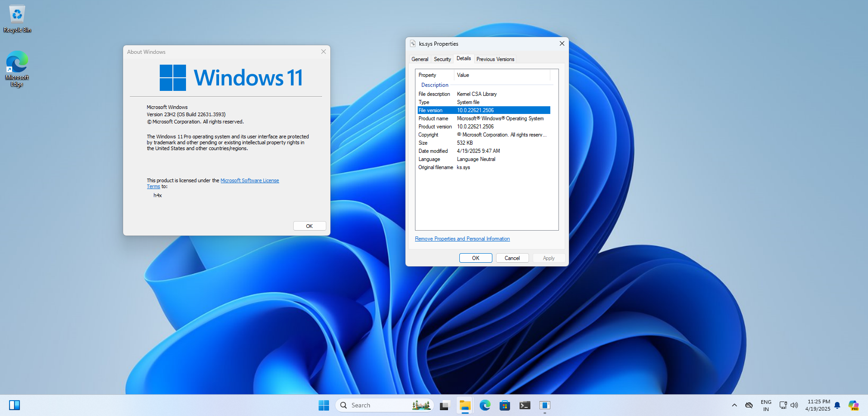Open Task View from the taskbar
The height and width of the screenshot is (416, 868).
pyautogui.click(x=444, y=406)
